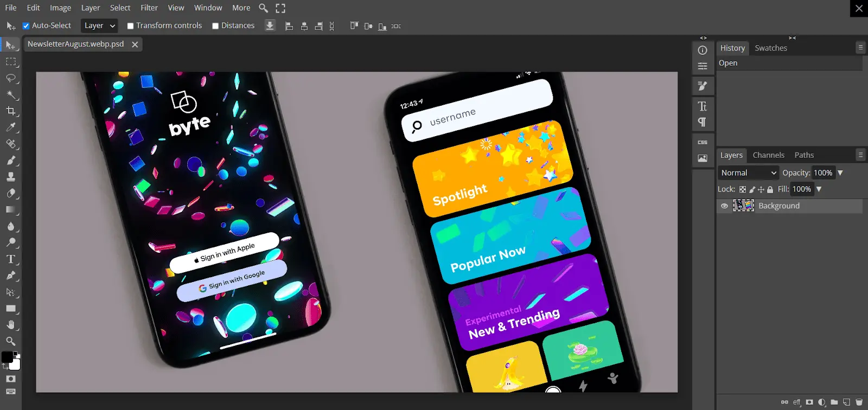Expand the side icon strip arrows
Image resolution: width=868 pixels, height=410 pixels.
pyautogui.click(x=703, y=38)
